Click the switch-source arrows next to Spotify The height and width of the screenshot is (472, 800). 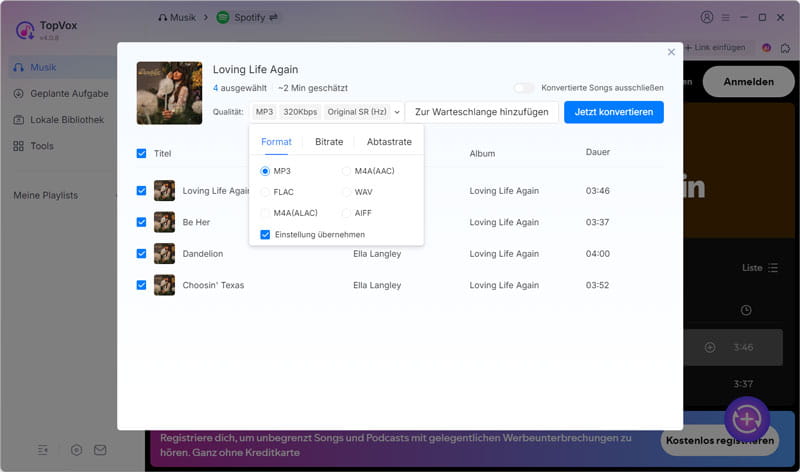click(x=273, y=17)
